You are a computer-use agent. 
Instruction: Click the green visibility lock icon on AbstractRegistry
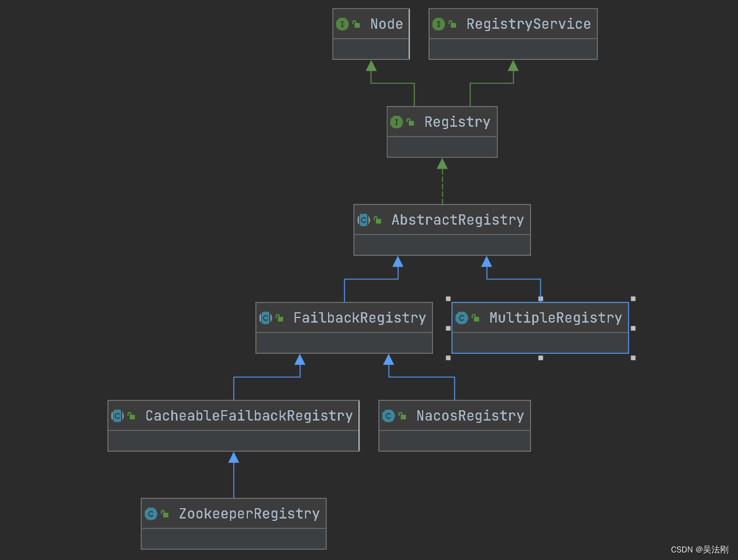click(378, 220)
